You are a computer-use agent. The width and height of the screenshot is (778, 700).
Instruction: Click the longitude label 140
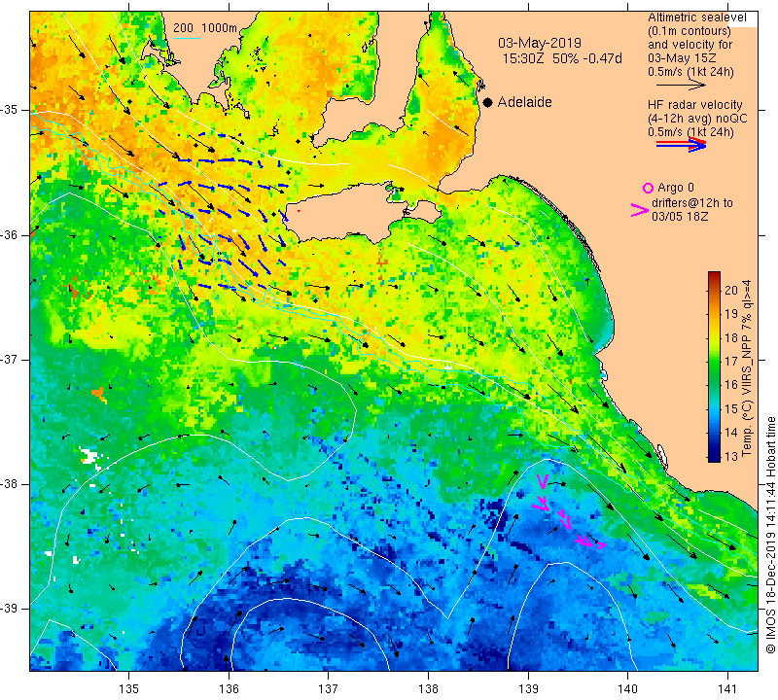627,689
